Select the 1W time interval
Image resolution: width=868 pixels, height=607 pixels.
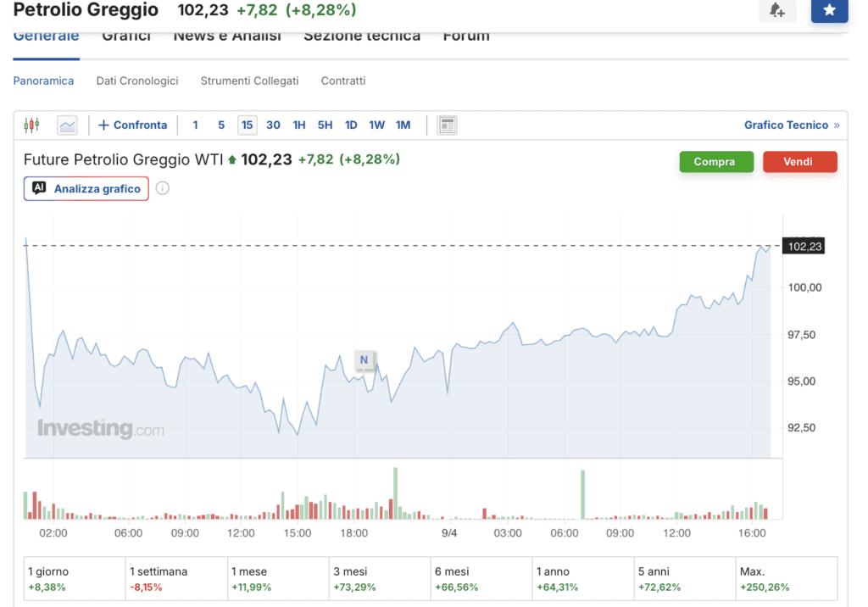click(x=377, y=125)
